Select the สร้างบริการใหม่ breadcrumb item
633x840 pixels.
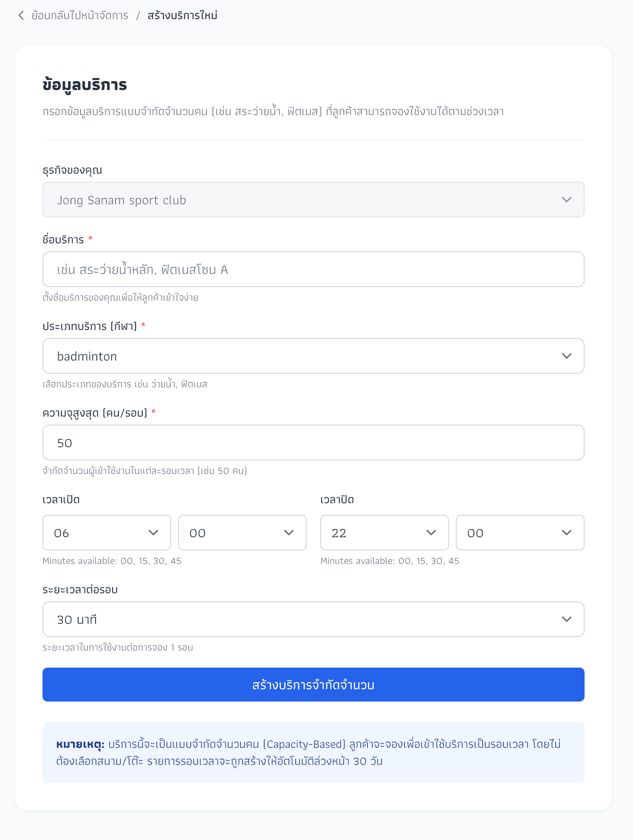pyautogui.click(x=182, y=15)
